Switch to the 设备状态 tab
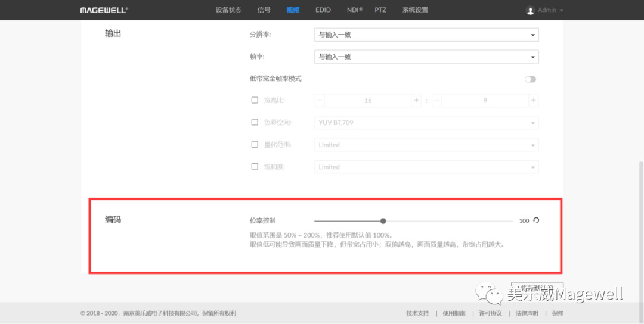This screenshot has width=644, height=324. [228, 10]
